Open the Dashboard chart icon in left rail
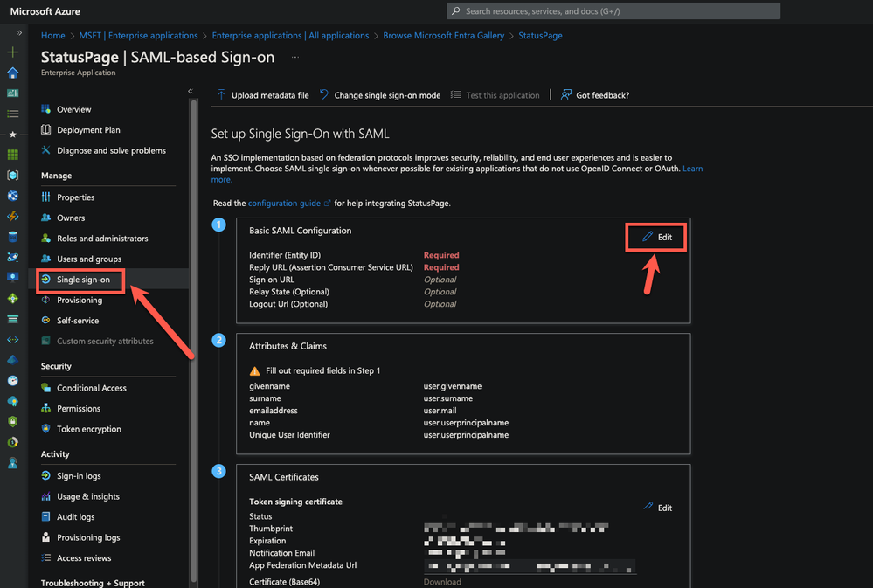 13,93
